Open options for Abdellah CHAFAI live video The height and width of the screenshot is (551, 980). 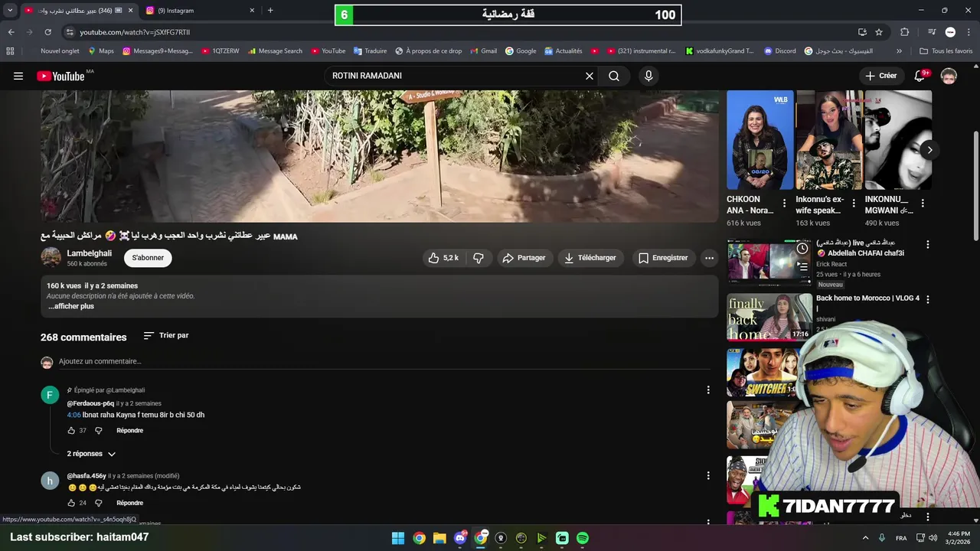[927, 245]
